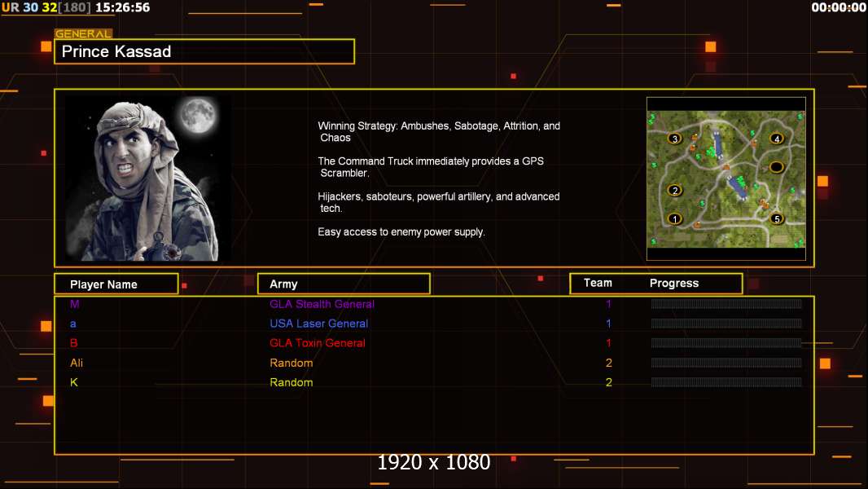Image resolution: width=868 pixels, height=489 pixels.
Task: Click loading progress bar for player B
Action: [726, 343]
